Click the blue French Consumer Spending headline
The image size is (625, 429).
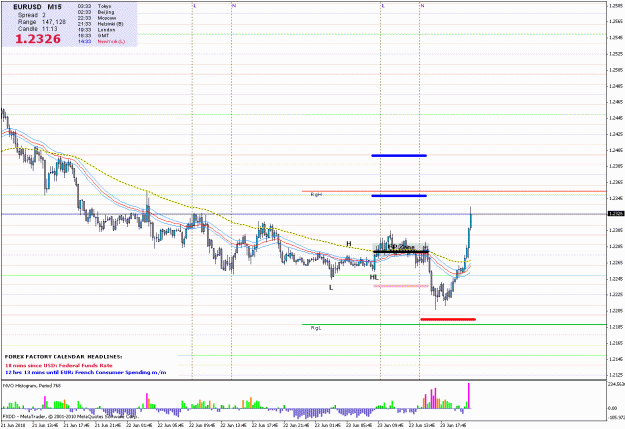(x=85, y=372)
